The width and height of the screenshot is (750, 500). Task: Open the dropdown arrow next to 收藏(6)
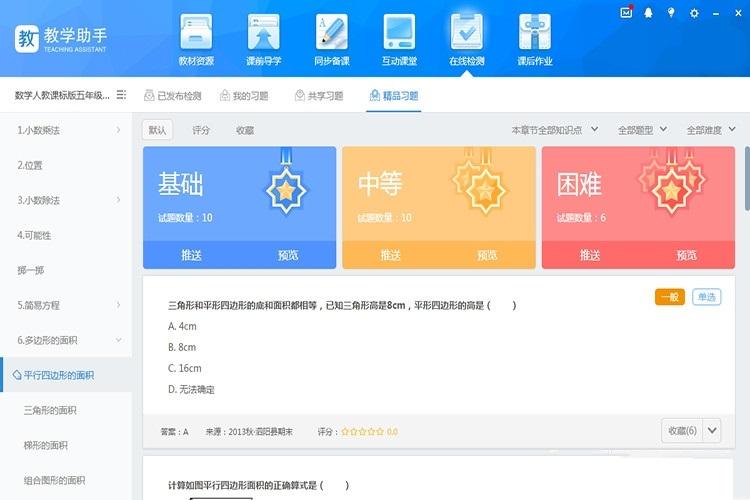pos(712,431)
